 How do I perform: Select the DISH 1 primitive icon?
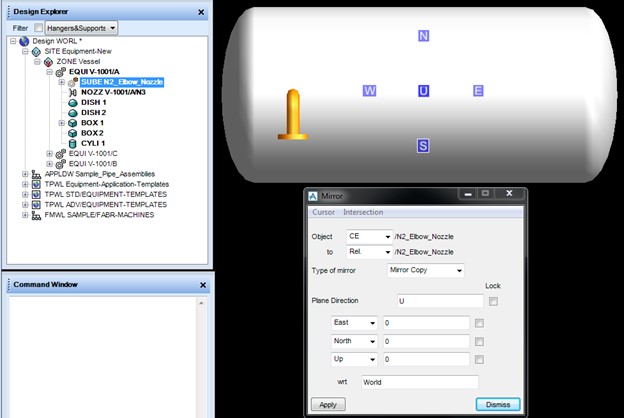pyautogui.click(x=73, y=102)
